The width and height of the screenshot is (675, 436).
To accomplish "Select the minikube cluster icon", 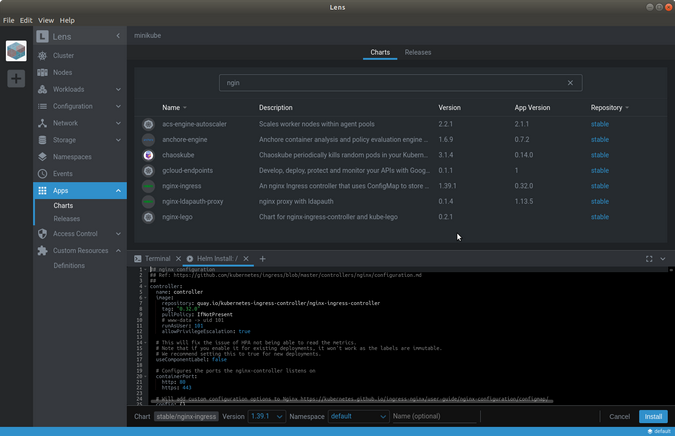I will point(16,51).
